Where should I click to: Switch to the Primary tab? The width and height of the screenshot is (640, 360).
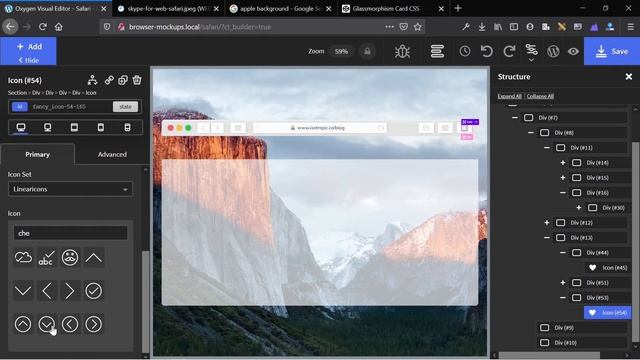pyautogui.click(x=38, y=154)
